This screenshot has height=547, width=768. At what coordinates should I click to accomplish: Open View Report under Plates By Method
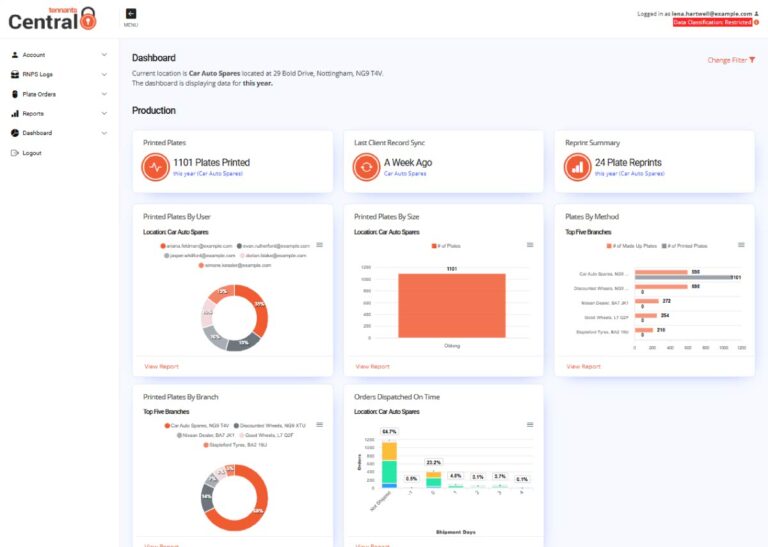click(584, 366)
